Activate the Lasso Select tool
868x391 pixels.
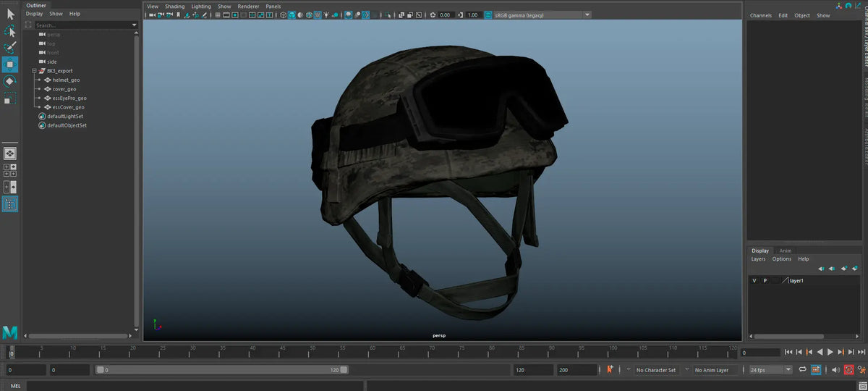[x=10, y=30]
